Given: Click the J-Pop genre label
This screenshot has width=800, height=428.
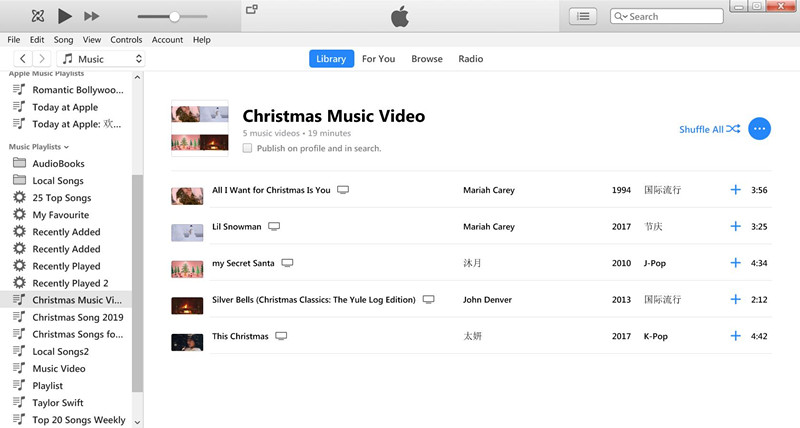Looking at the screenshot, I should click(655, 263).
